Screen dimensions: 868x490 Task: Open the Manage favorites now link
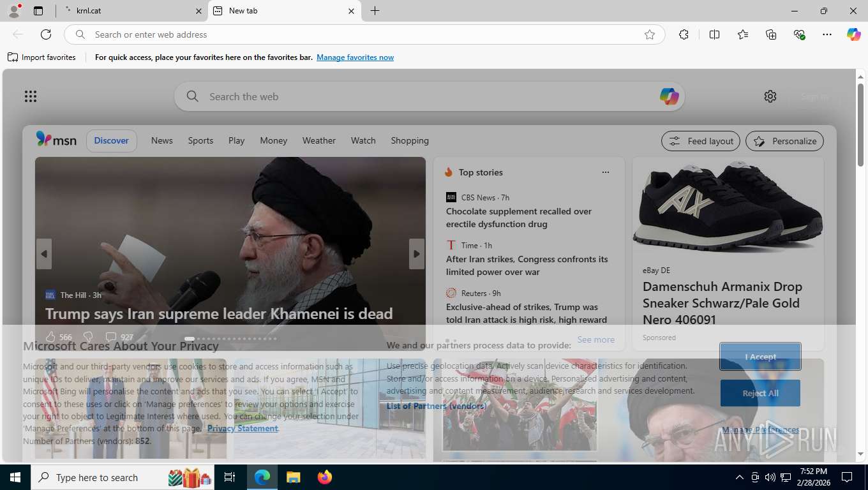pyautogui.click(x=355, y=57)
